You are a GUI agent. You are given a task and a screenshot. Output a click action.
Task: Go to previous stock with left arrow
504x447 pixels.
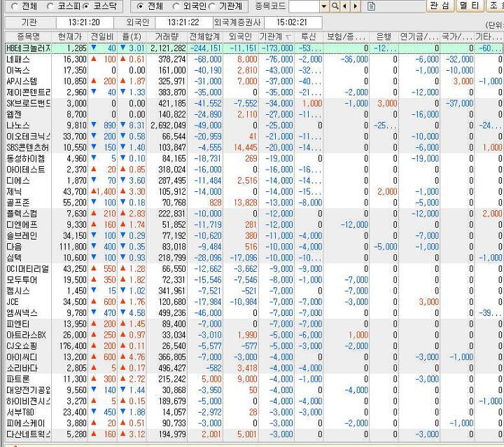coord(345,6)
